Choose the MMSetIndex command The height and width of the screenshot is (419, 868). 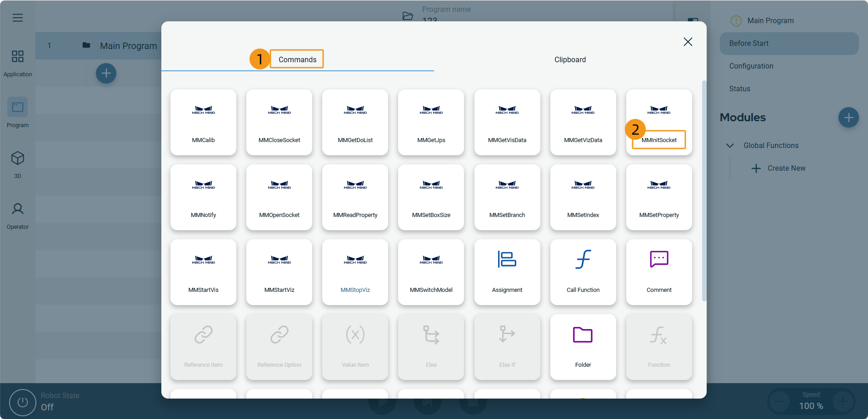(583, 197)
